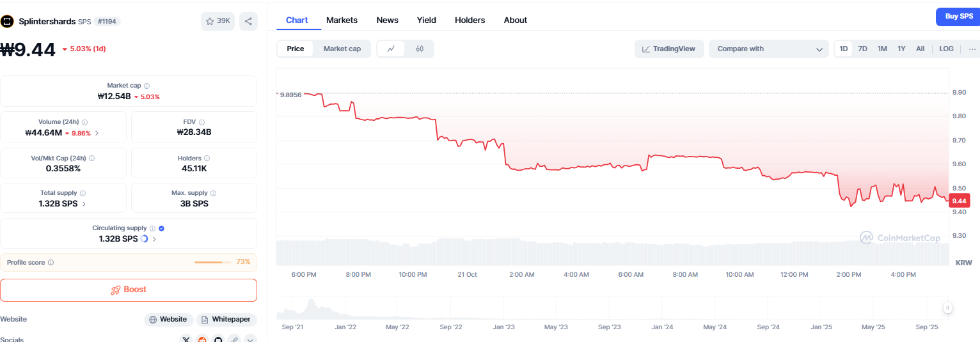Viewport: 980px width, 342px height.
Task: Click the Holders info icon
Action: 207,159
